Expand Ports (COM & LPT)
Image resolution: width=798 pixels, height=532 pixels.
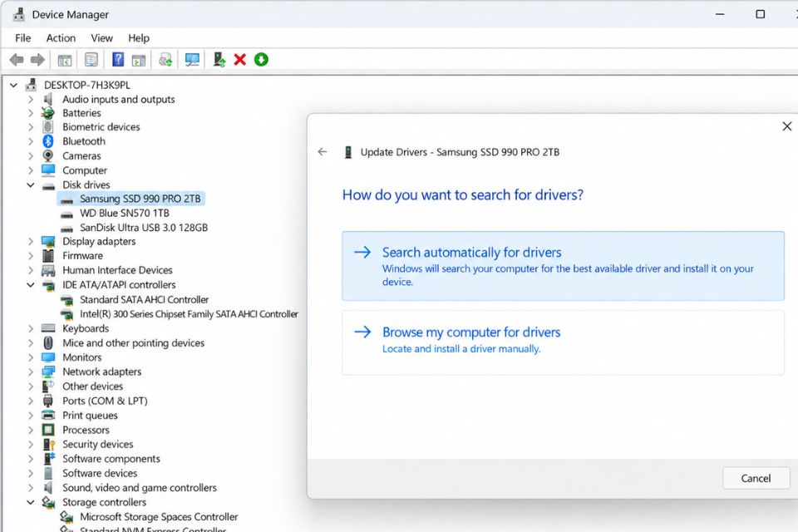[31, 401]
